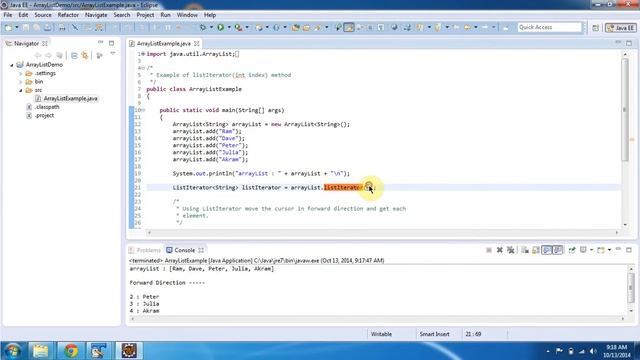Image resolution: width=640 pixels, height=360 pixels.
Task: Click the New toolbar icon
Action: coord(8,27)
